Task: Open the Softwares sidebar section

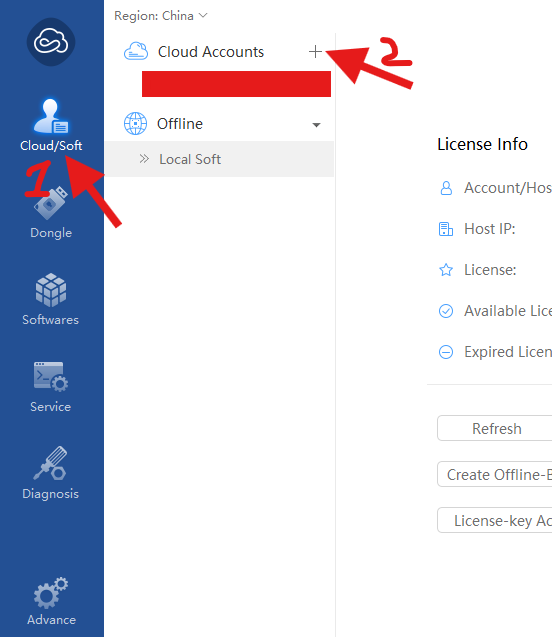Action: click(x=51, y=300)
